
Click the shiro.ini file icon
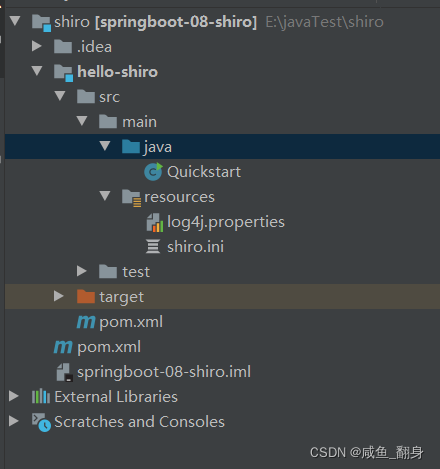pyautogui.click(x=153, y=247)
